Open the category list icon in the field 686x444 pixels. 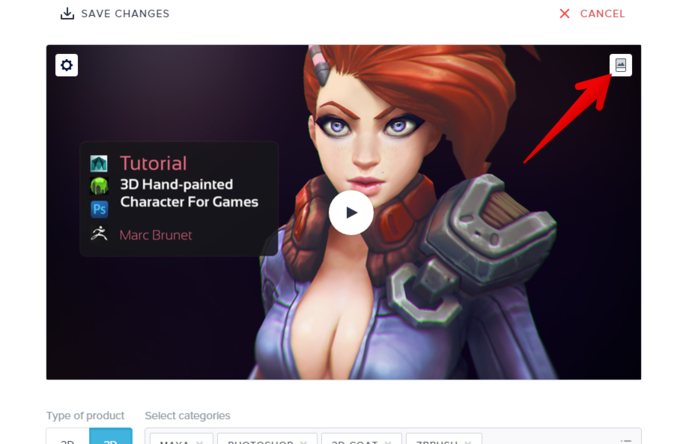point(626,441)
